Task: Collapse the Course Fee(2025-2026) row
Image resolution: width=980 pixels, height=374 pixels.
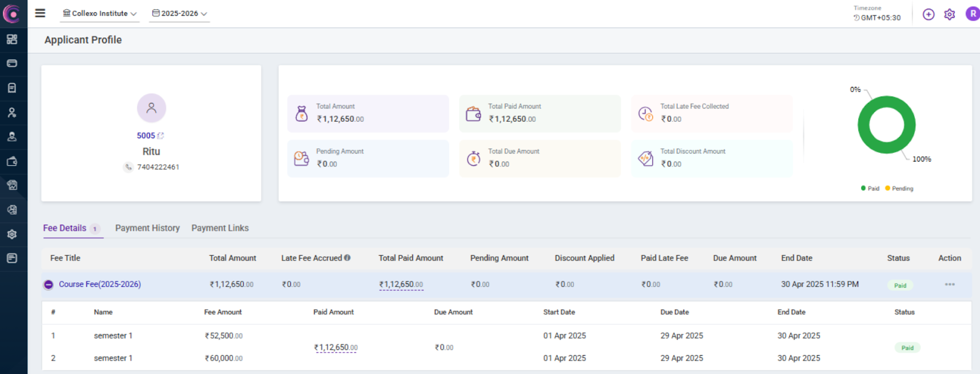Action: tap(48, 285)
